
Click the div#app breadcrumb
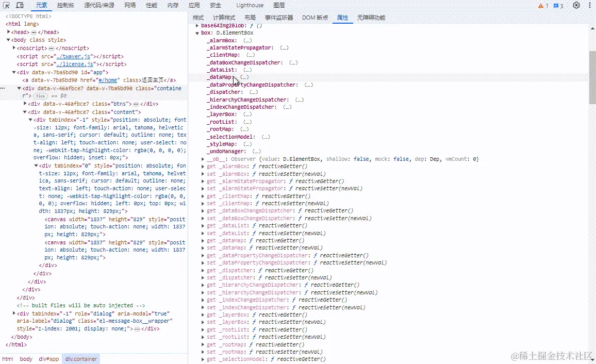(48, 359)
